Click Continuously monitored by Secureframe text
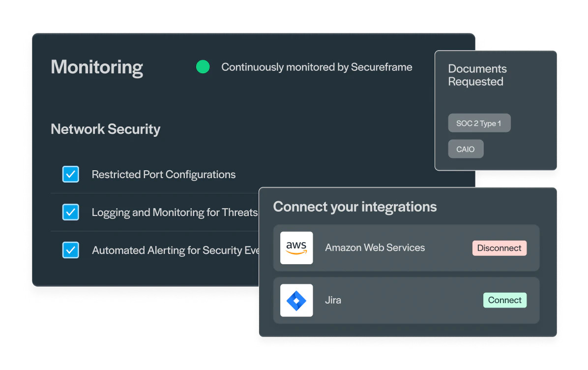The height and width of the screenshot is (370, 588). [317, 67]
